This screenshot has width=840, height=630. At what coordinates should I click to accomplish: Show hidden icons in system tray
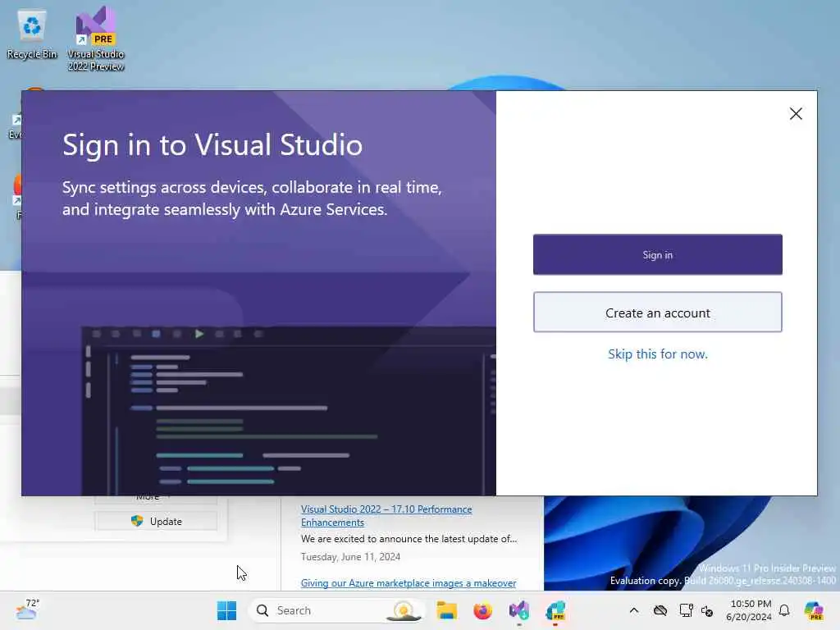coord(634,610)
